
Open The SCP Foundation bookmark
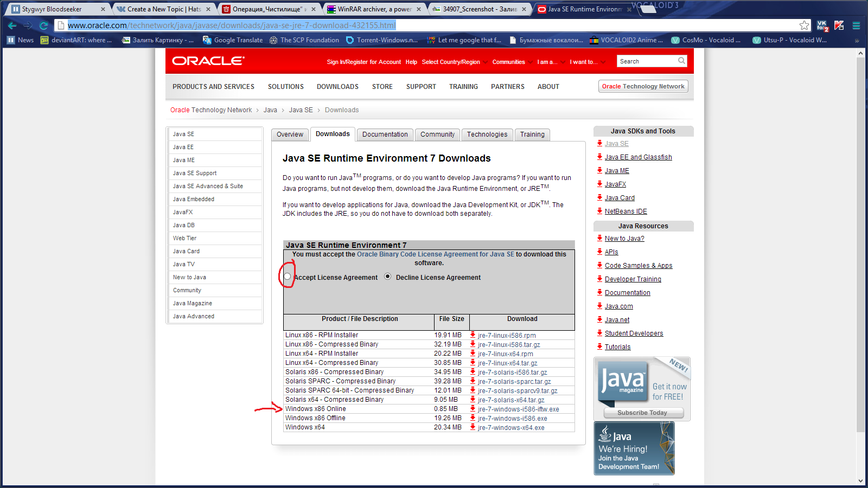304,40
